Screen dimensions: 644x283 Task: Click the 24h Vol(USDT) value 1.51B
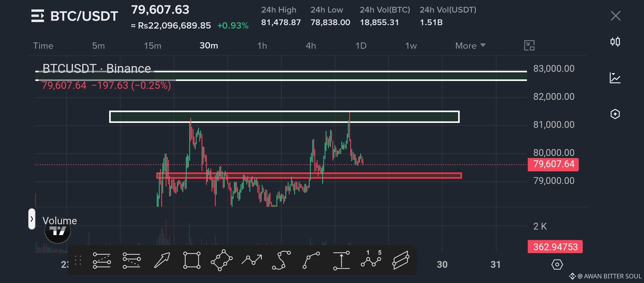tap(431, 22)
